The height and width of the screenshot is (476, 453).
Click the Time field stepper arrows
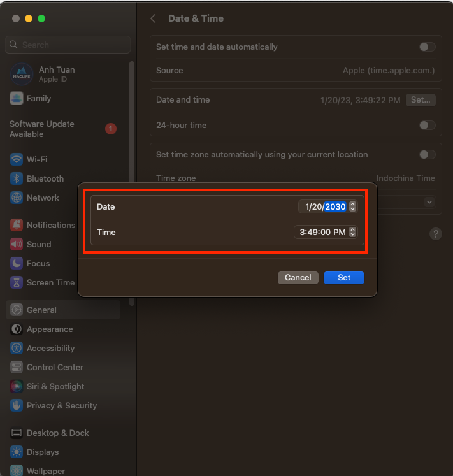353,233
